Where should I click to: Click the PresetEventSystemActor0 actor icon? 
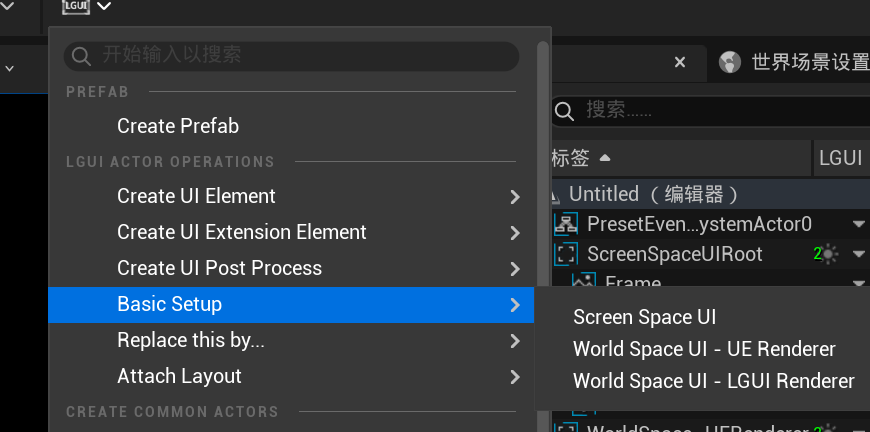pyautogui.click(x=567, y=224)
